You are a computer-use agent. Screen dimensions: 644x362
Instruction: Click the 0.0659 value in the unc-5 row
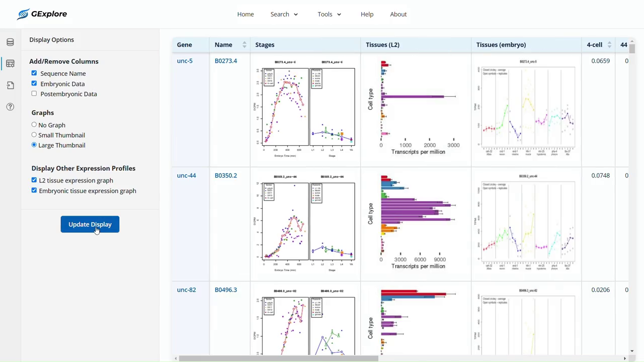pyautogui.click(x=601, y=61)
